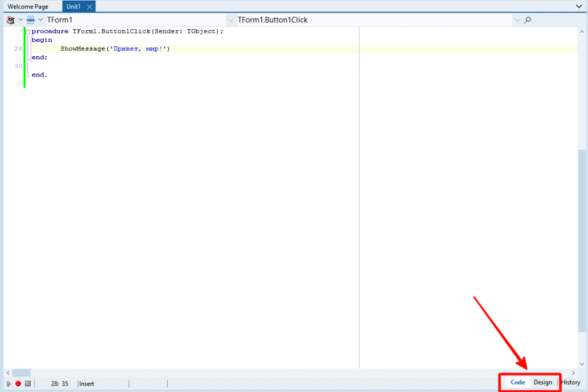The image size is (588, 392).
Task: Click the ShowMessage line in editor
Action: point(115,49)
